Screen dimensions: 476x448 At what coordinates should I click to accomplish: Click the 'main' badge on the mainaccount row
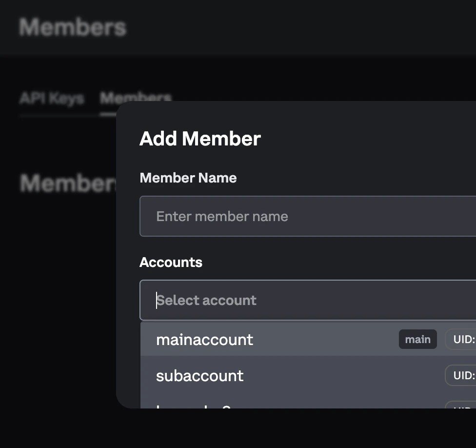417,339
